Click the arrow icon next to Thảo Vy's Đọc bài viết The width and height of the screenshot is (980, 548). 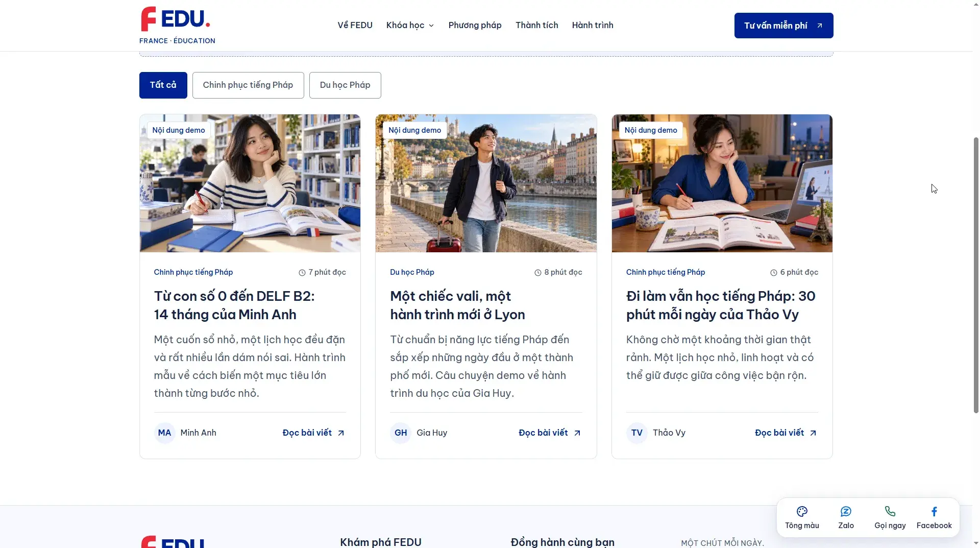(813, 433)
